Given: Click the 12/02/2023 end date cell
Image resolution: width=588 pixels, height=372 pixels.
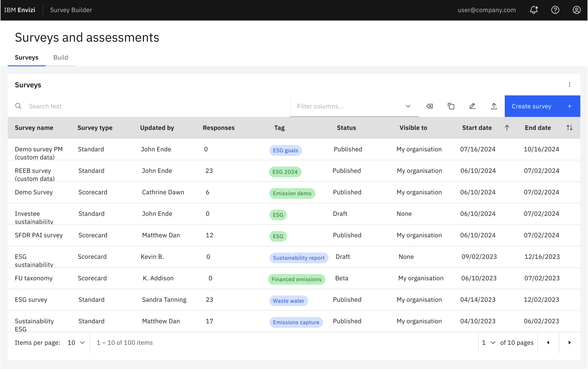Looking at the screenshot, I should pyautogui.click(x=541, y=299).
